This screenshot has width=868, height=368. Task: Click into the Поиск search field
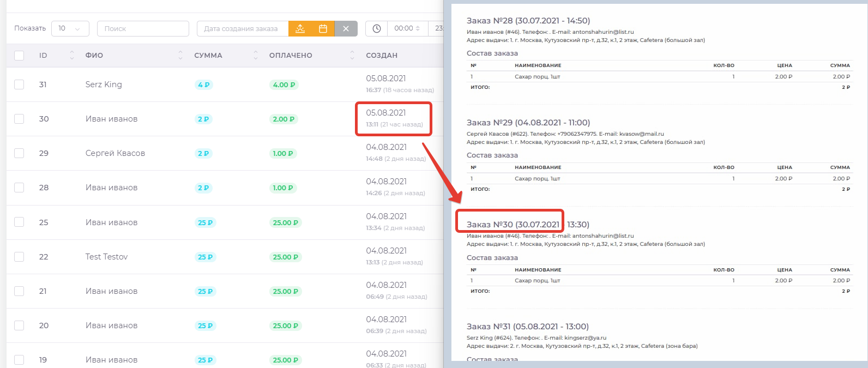tap(143, 29)
